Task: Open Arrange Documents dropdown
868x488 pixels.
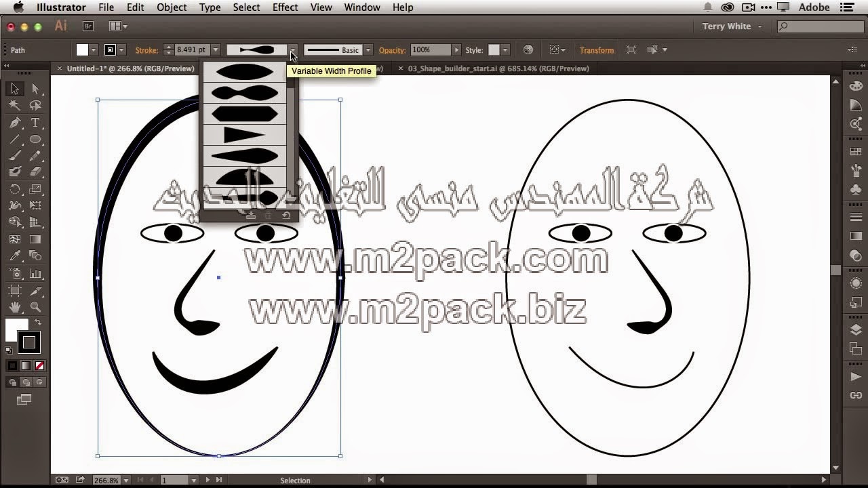Action: 119,26
